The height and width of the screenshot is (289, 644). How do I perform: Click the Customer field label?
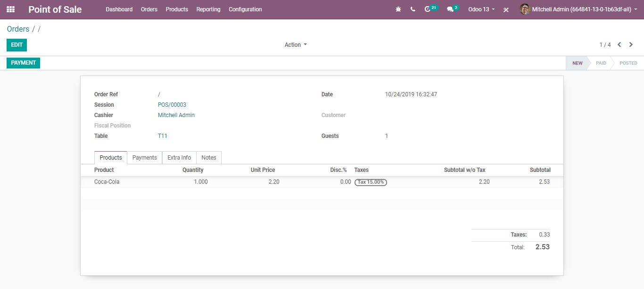[x=334, y=115]
